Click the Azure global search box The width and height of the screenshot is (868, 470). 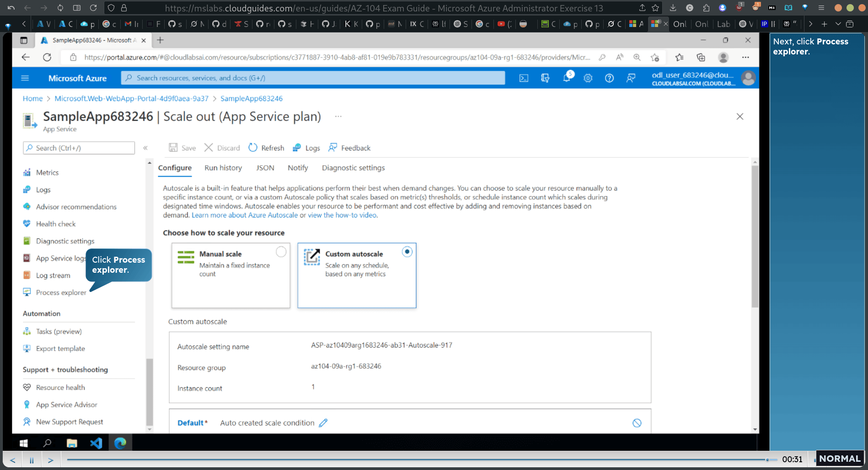pos(313,78)
